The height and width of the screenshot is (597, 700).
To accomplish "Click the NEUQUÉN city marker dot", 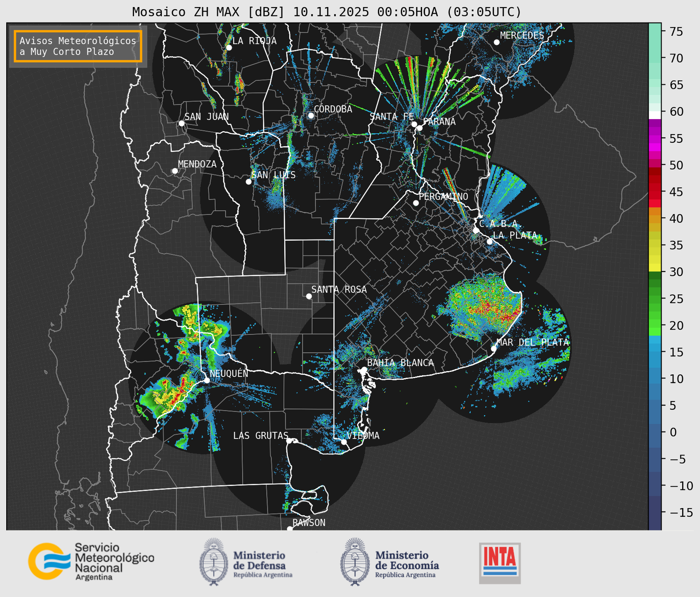I will click(x=207, y=380).
